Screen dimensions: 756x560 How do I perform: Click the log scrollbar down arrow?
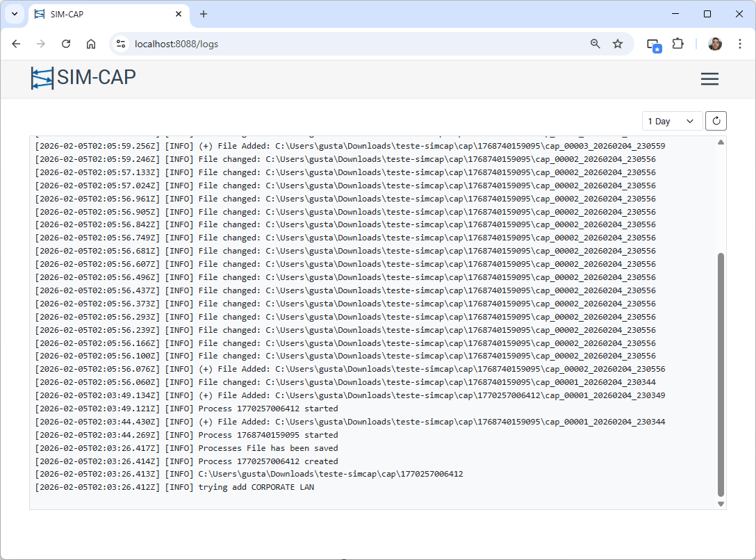(x=721, y=504)
